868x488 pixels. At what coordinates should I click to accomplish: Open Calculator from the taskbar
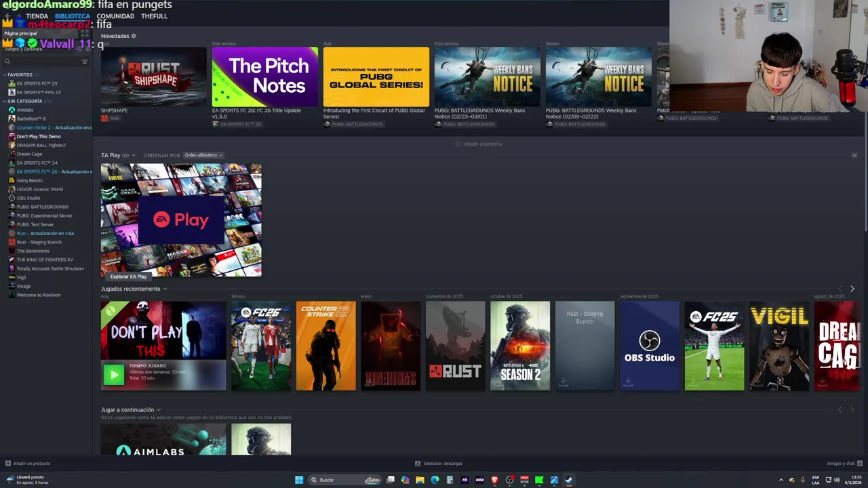[x=450, y=480]
